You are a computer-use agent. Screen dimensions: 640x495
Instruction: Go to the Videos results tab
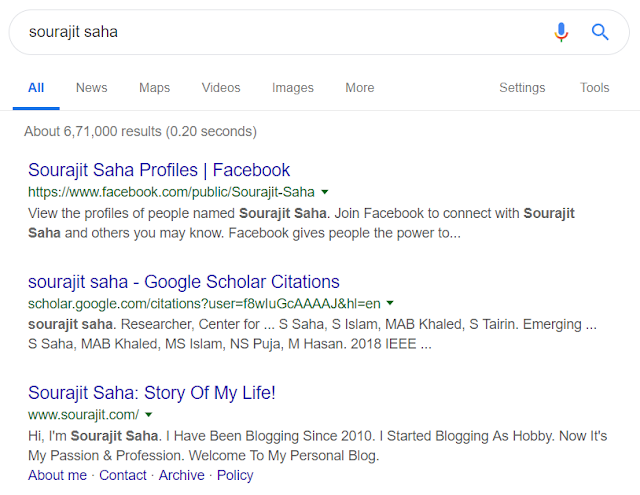[221, 88]
